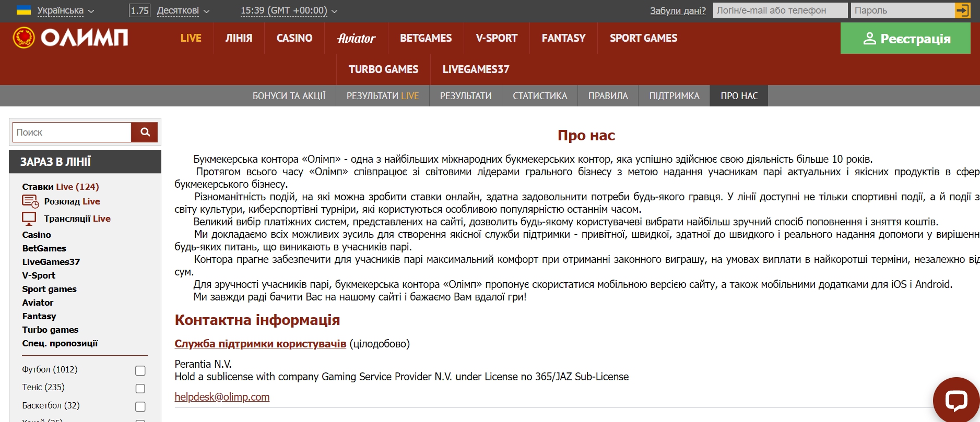This screenshot has width=980, height=422.
Task: Click the Ukrainian flag icon
Action: tap(24, 10)
